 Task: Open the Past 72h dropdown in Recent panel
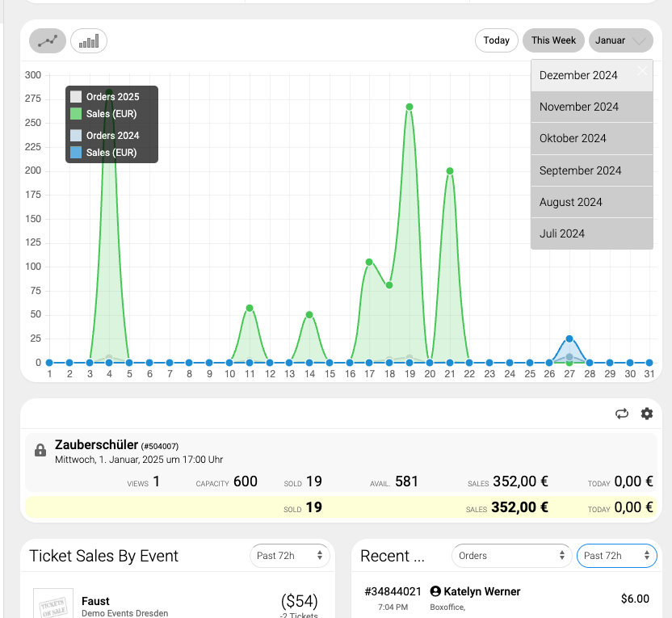coord(616,556)
